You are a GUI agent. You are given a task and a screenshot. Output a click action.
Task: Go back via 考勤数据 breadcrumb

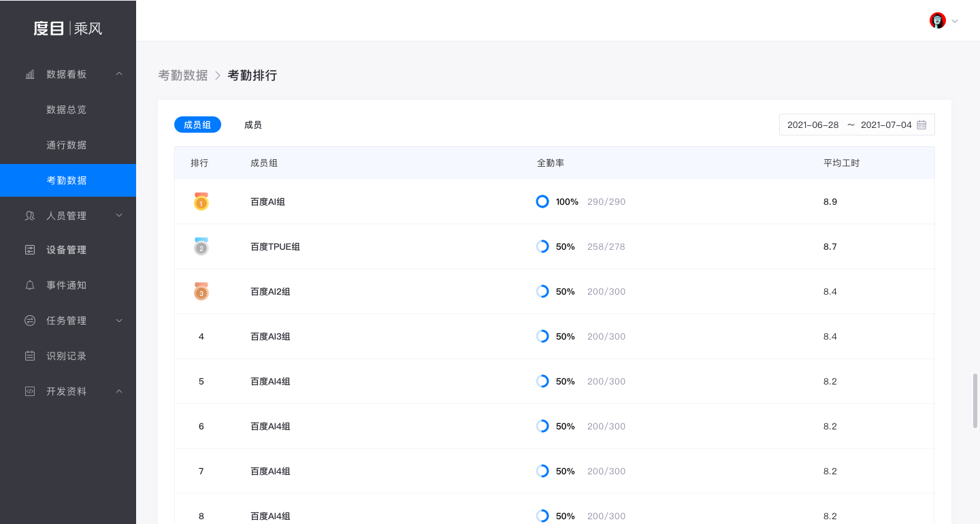click(x=183, y=76)
